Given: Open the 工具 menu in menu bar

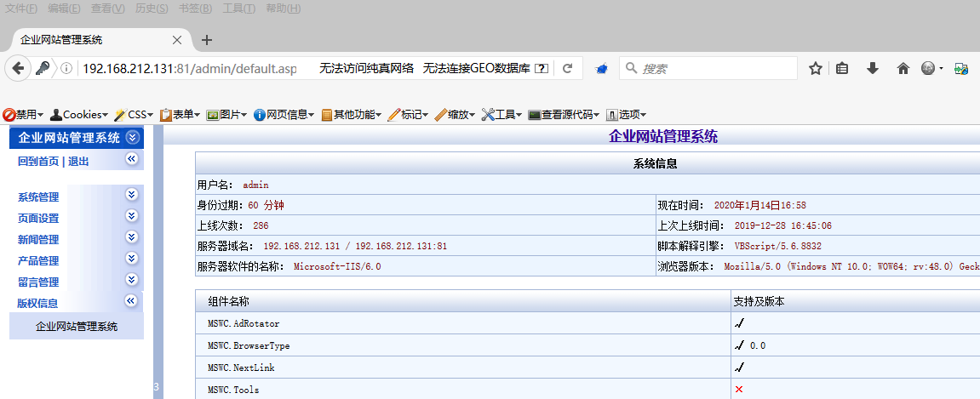Looking at the screenshot, I should tap(238, 9).
